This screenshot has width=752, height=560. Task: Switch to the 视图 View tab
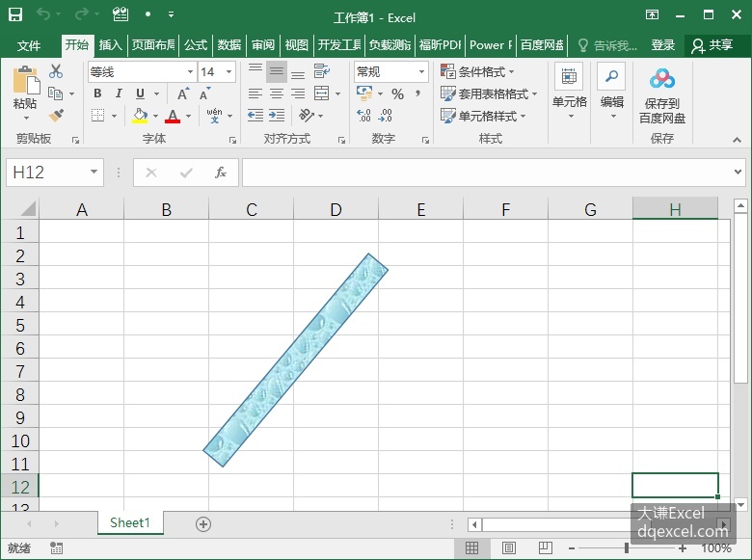[296, 45]
